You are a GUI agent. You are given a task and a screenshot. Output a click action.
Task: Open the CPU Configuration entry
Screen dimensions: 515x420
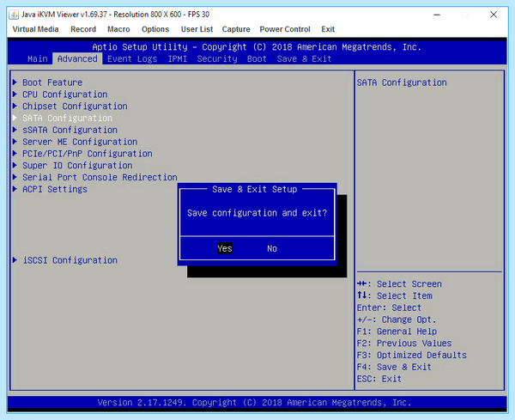(65, 94)
